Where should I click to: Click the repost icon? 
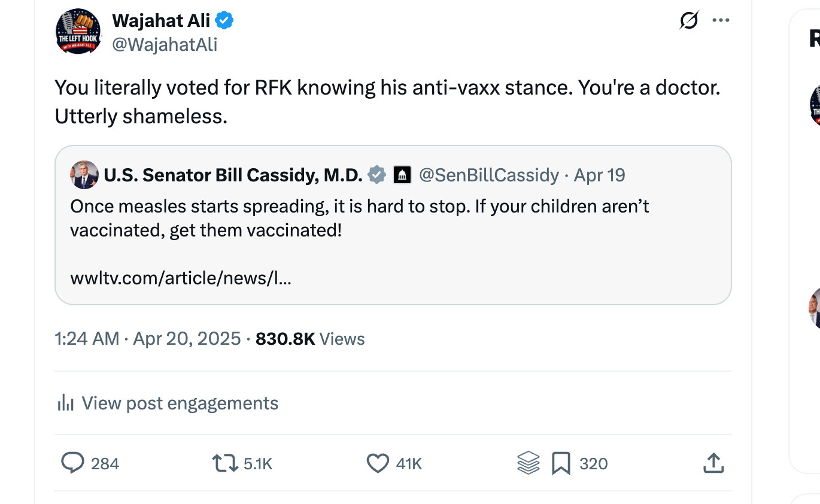(x=224, y=463)
